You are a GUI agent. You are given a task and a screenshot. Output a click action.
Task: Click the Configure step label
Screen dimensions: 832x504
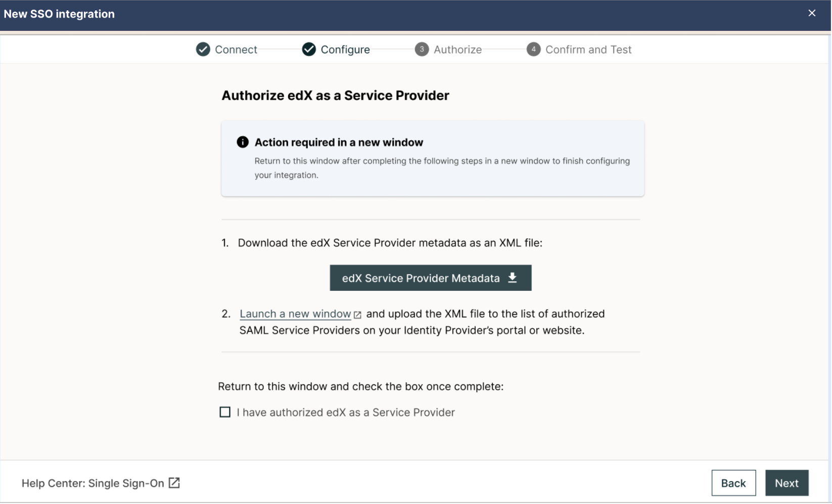pyautogui.click(x=346, y=49)
